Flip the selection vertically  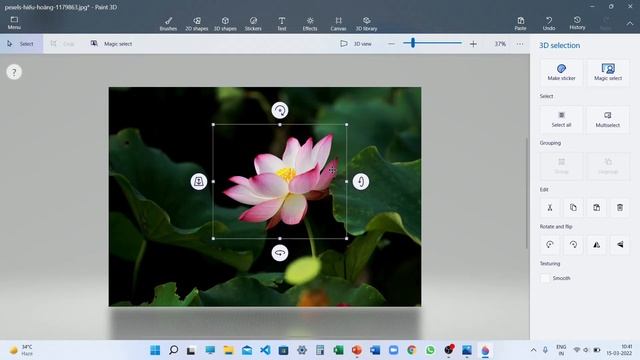(x=620, y=244)
